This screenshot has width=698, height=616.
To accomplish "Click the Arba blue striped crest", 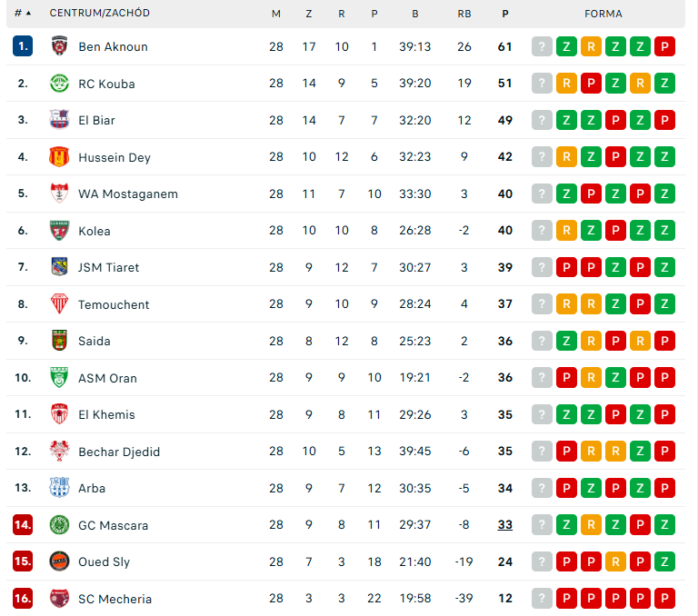I will click(59, 488).
